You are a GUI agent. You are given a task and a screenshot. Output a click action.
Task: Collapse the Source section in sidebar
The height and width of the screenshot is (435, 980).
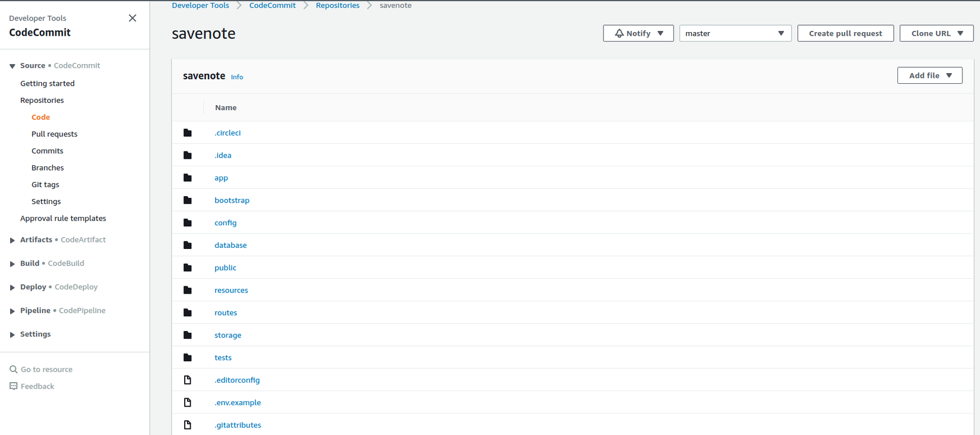(x=12, y=66)
